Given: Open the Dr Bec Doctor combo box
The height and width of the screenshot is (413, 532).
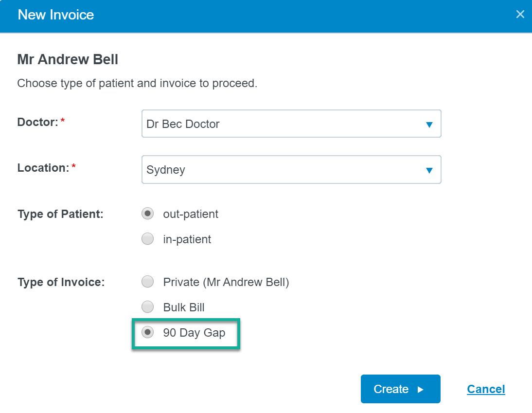Looking at the screenshot, I should 291,124.
